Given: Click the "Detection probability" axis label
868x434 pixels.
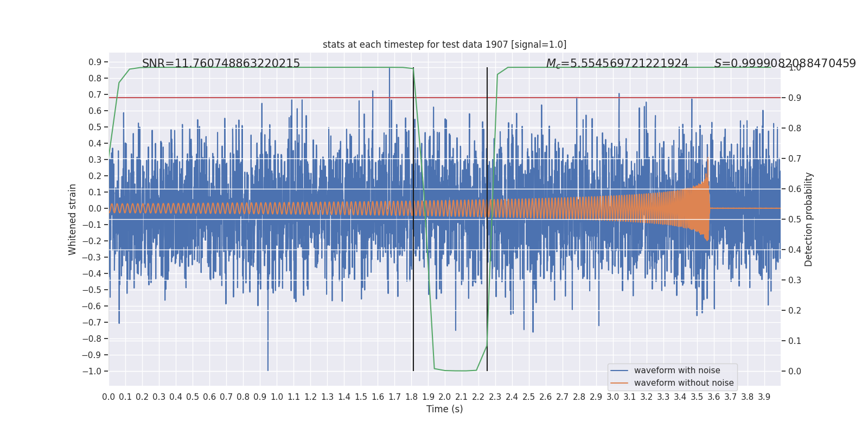Looking at the screenshot, I should [x=809, y=219].
